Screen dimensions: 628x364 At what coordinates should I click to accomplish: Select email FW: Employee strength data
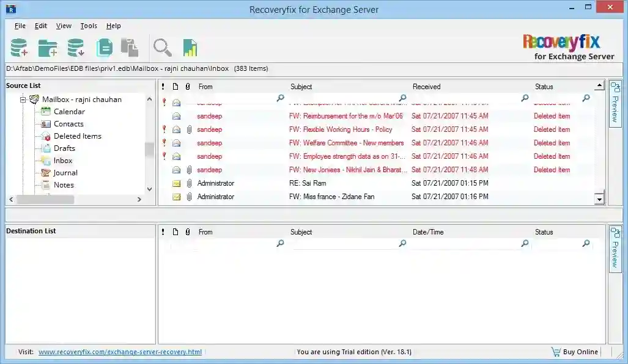(x=377, y=156)
